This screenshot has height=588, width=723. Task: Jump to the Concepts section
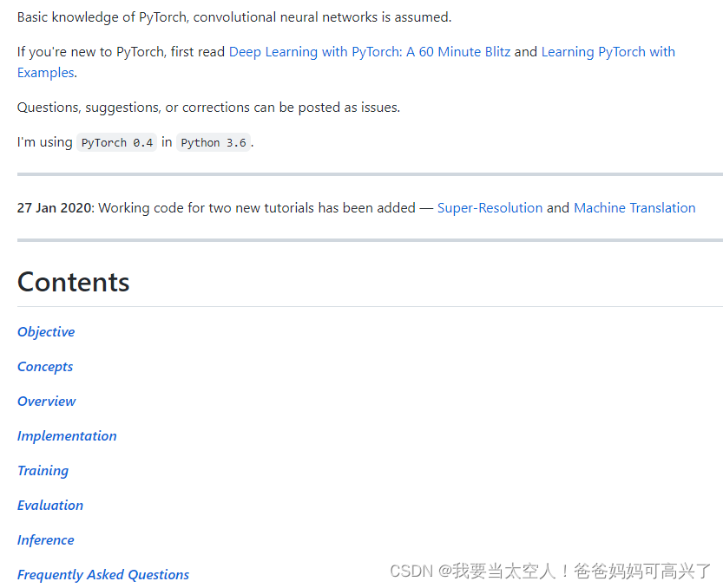(45, 367)
